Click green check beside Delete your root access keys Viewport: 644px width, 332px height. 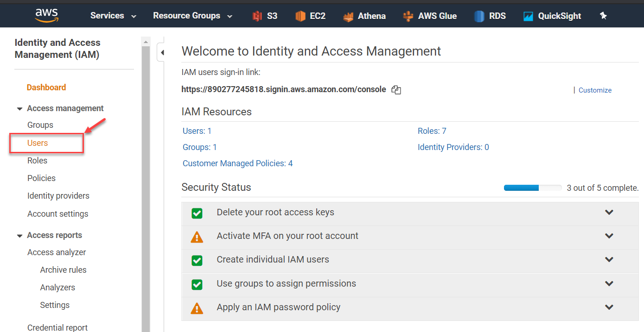coord(197,213)
